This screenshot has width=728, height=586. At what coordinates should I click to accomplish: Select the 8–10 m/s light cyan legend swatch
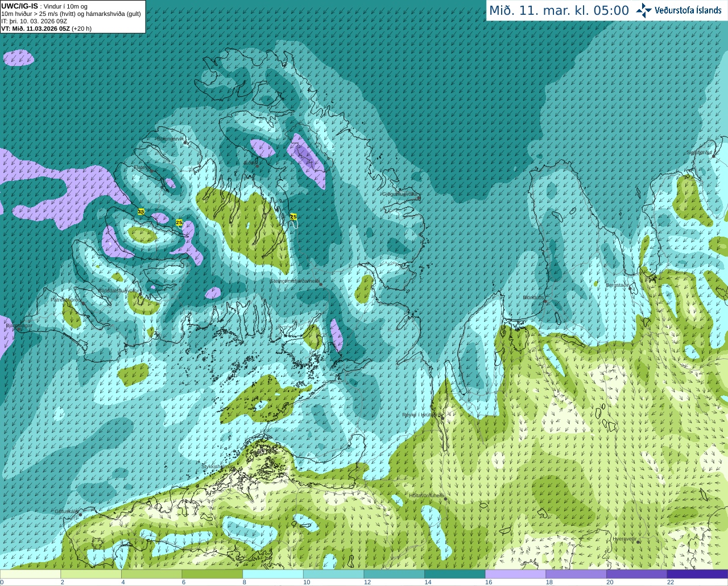coord(273,574)
